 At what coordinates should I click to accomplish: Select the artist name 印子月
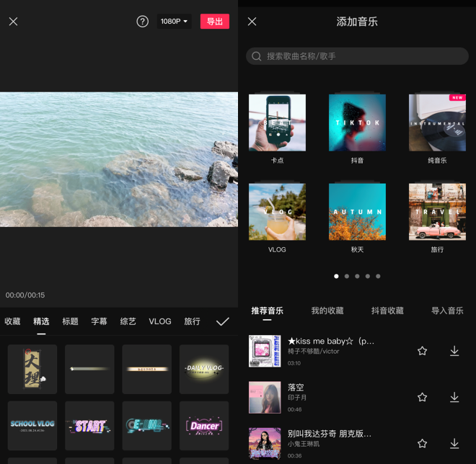(x=297, y=398)
